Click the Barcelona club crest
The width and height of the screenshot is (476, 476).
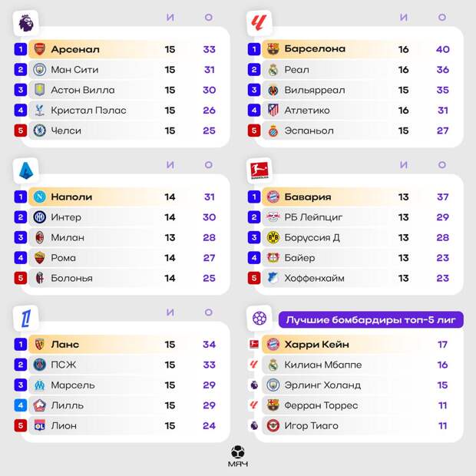pyautogui.click(x=273, y=49)
